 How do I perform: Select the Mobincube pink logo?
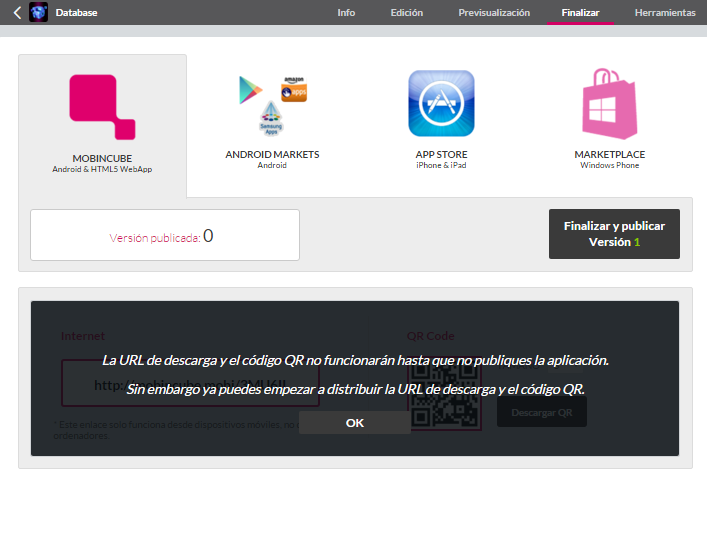(x=102, y=107)
